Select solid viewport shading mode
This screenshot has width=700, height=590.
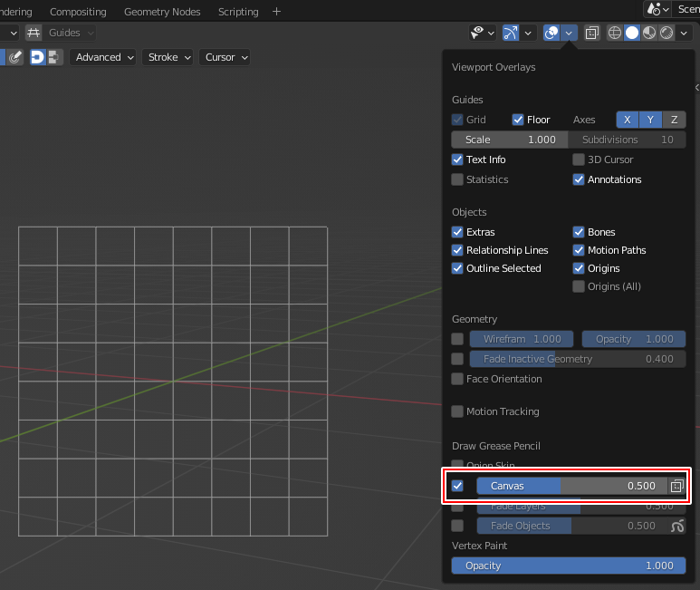(x=632, y=33)
